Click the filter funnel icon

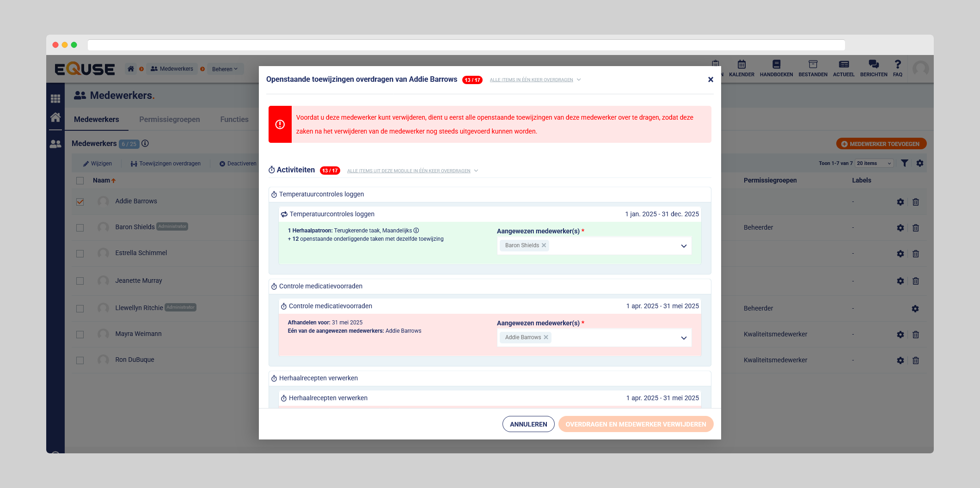click(904, 163)
